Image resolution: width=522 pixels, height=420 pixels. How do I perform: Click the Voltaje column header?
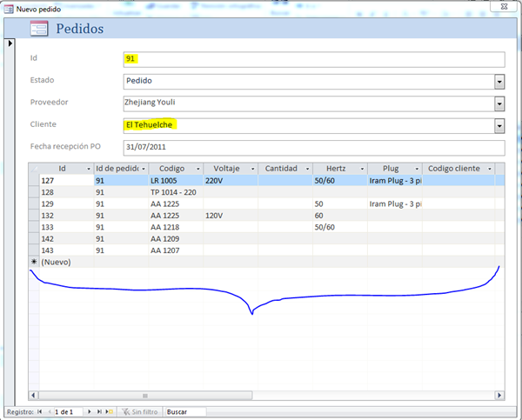tap(224, 169)
